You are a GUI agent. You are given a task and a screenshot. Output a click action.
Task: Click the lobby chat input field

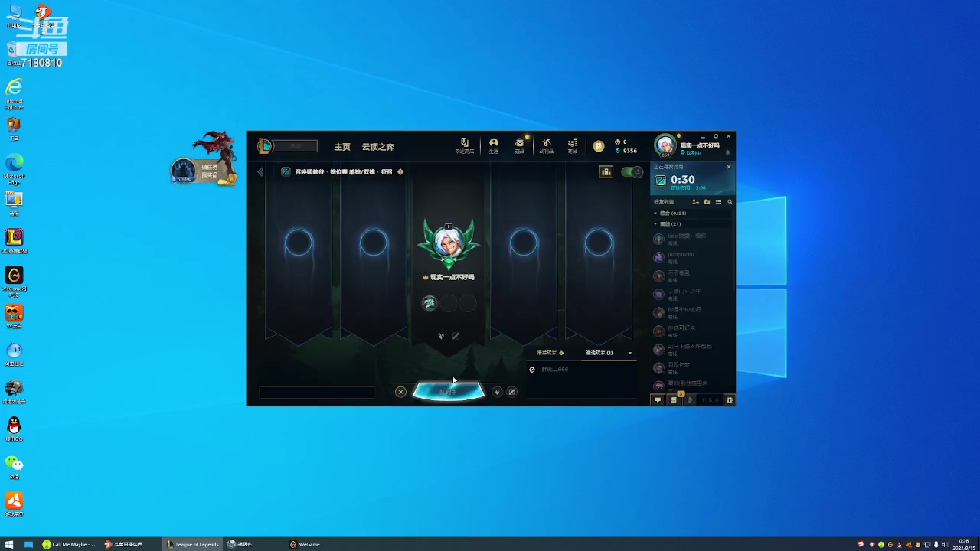[x=317, y=393]
